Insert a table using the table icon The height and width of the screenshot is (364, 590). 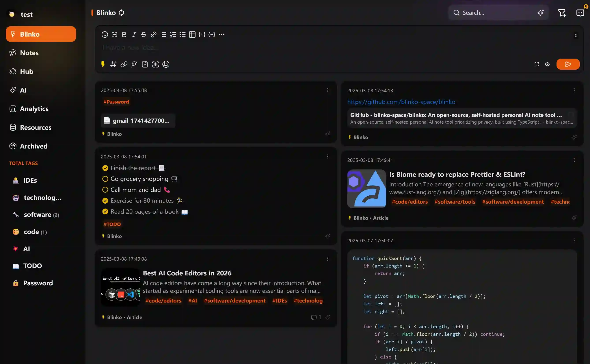(x=192, y=34)
